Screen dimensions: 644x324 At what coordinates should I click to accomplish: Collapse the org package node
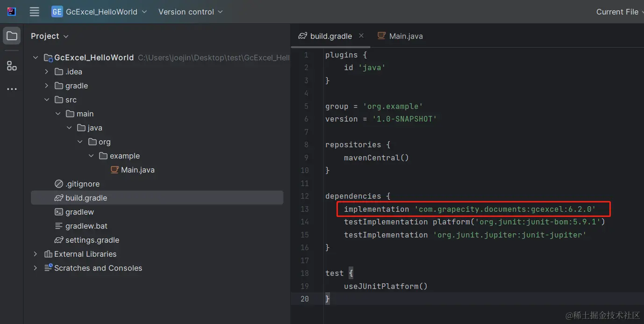point(80,142)
